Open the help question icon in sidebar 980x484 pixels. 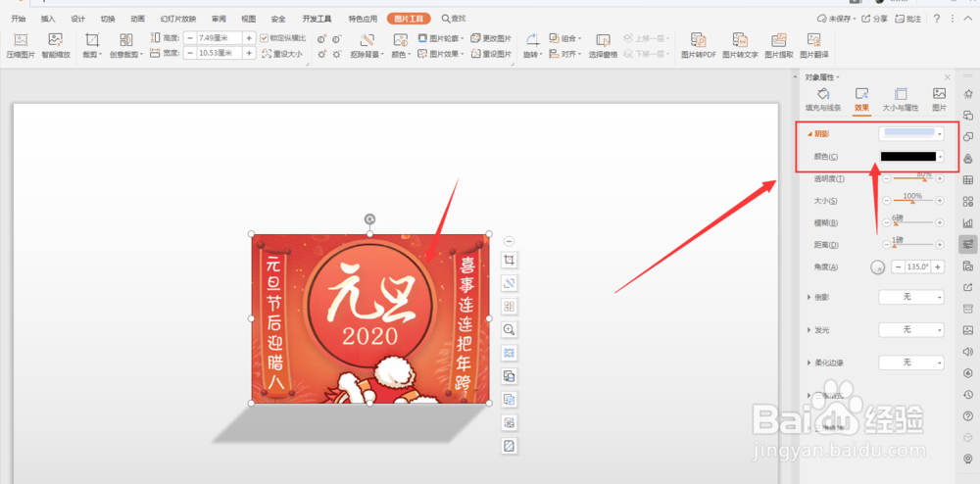tap(968, 415)
